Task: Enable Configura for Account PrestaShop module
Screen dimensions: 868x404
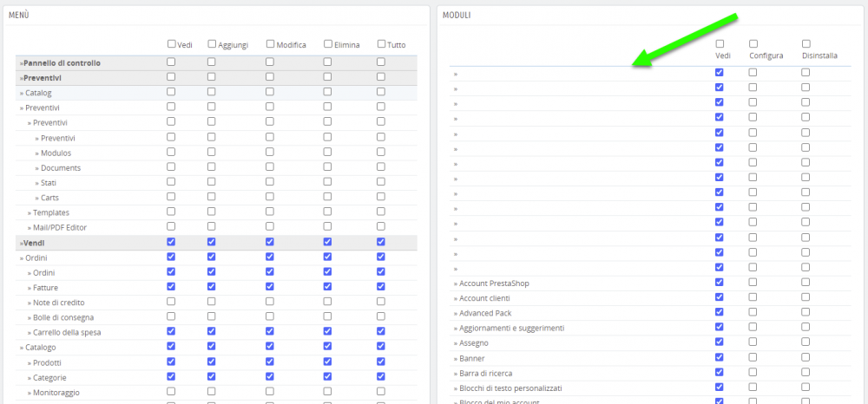Action: (x=753, y=282)
